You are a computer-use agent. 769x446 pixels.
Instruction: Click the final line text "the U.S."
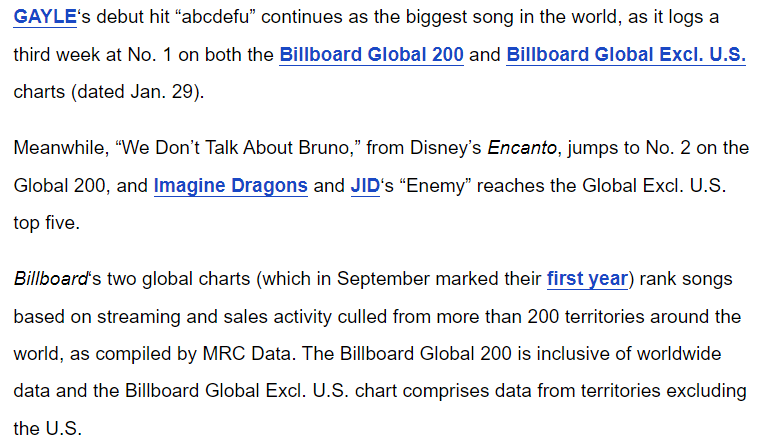tap(48, 429)
